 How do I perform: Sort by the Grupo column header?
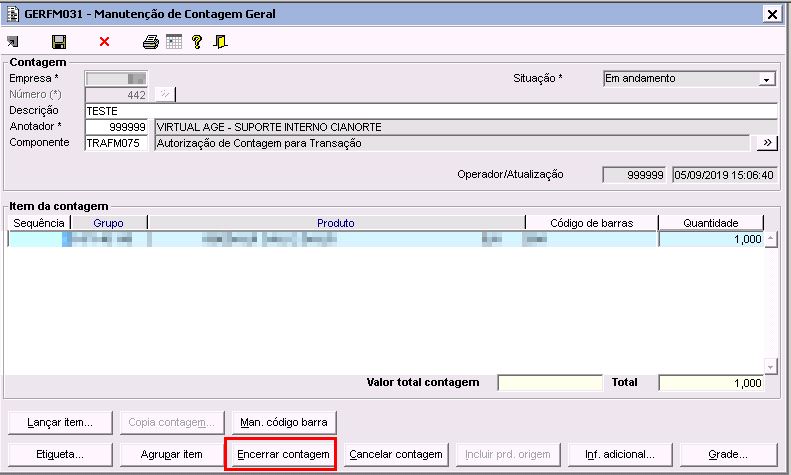(108, 223)
